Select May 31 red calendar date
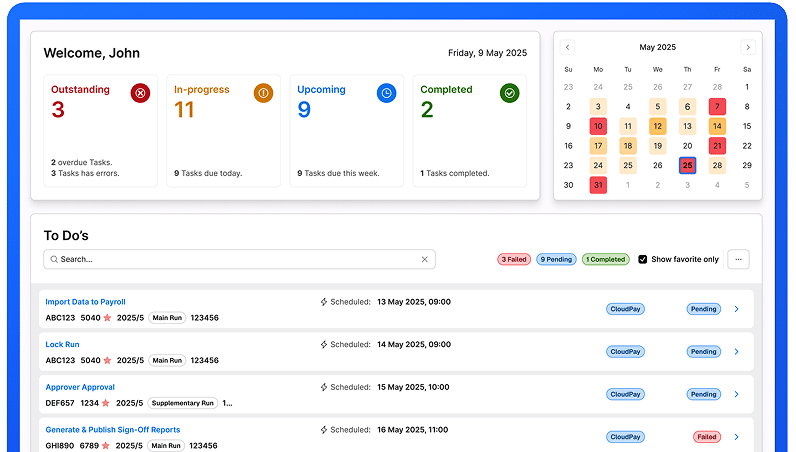This screenshot has width=796, height=452. [x=598, y=185]
